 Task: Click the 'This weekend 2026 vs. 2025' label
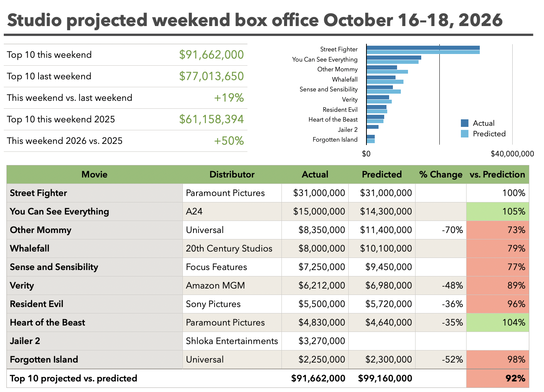coord(65,141)
